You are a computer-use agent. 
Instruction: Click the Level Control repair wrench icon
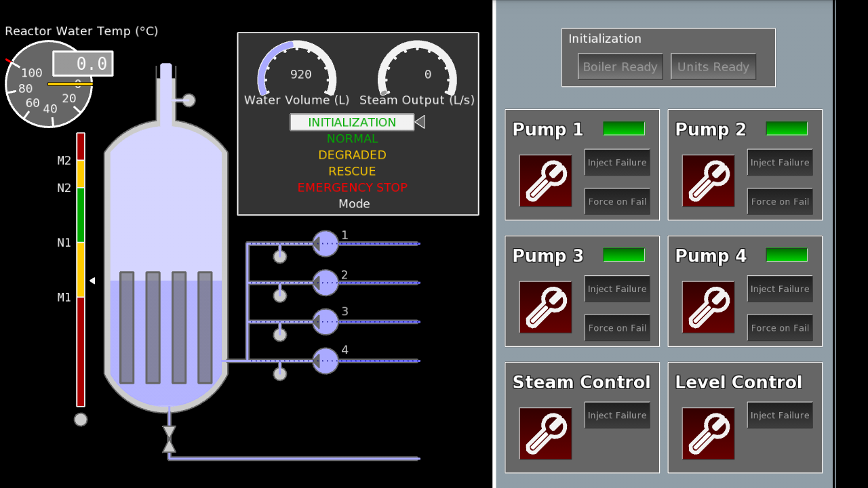(709, 434)
